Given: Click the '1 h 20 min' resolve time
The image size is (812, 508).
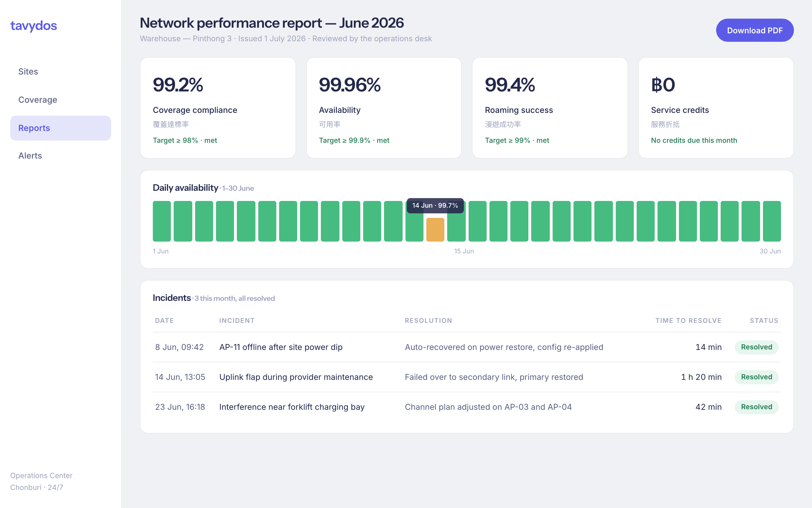Looking at the screenshot, I should [x=701, y=377].
